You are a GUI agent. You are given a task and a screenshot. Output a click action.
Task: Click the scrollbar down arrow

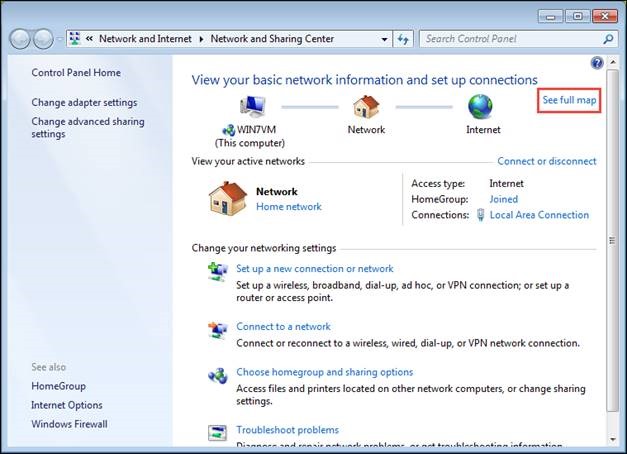[612, 440]
